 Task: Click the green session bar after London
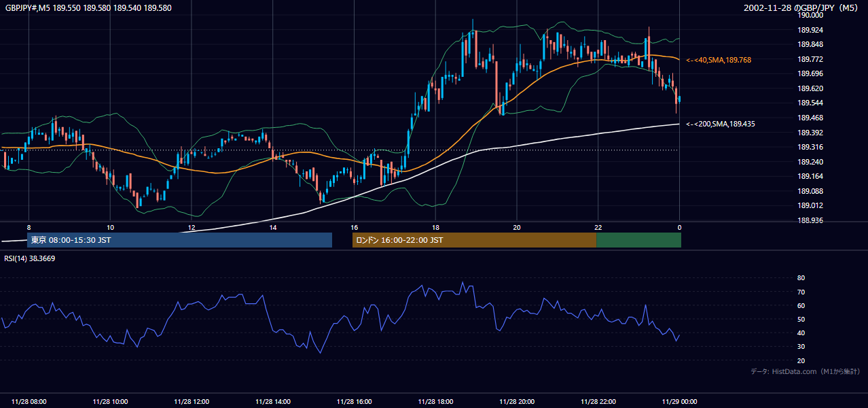638,240
